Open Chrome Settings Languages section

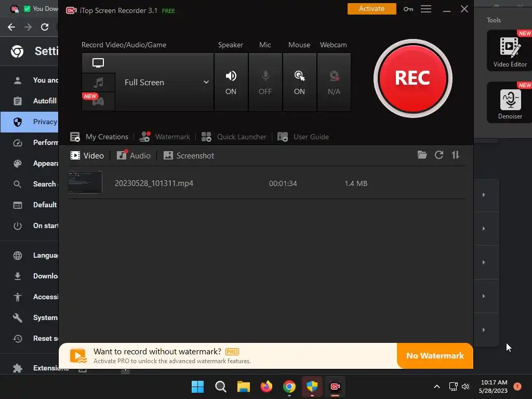click(x=30, y=255)
